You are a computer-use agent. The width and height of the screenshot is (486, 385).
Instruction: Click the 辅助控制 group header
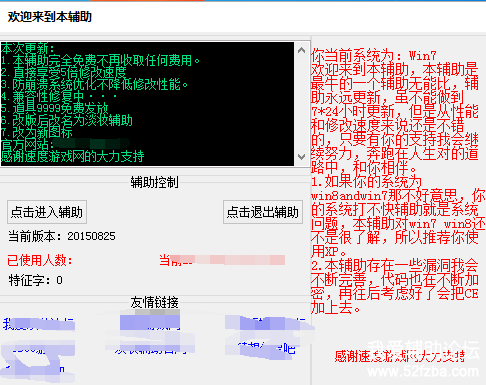tap(155, 182)
